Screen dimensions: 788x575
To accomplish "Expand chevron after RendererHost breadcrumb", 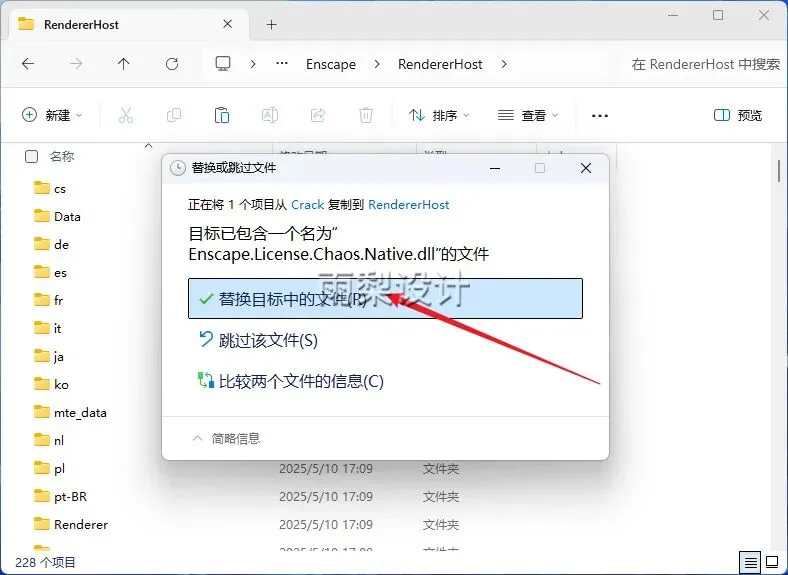I will coord(504,64).
